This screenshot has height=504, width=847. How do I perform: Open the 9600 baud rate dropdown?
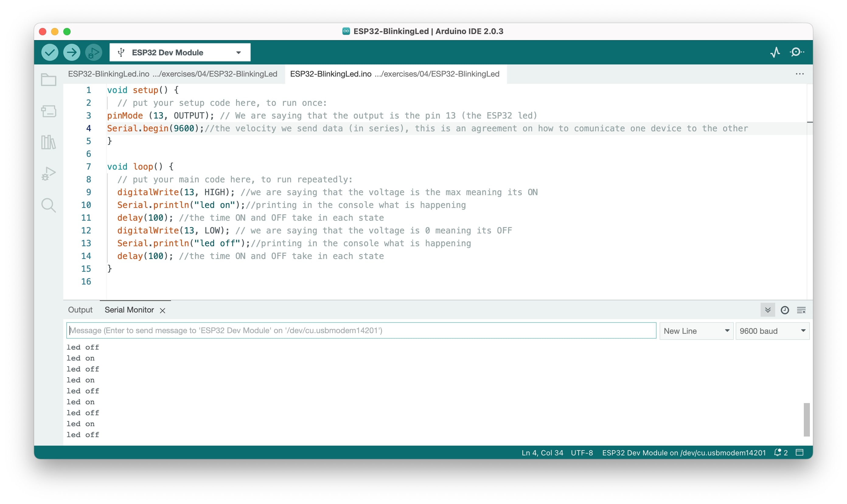(x=772, y=331)
